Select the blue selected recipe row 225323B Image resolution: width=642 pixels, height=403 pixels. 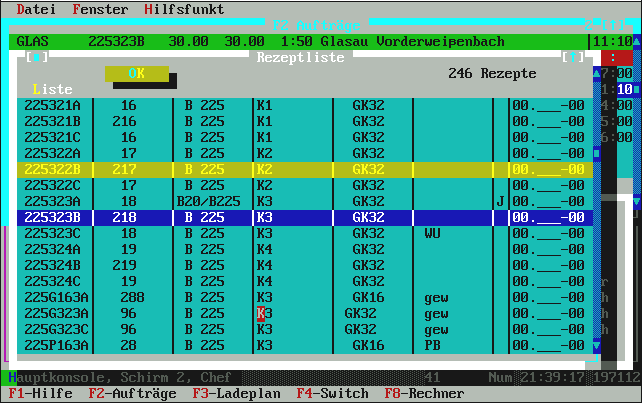point(300,217)
